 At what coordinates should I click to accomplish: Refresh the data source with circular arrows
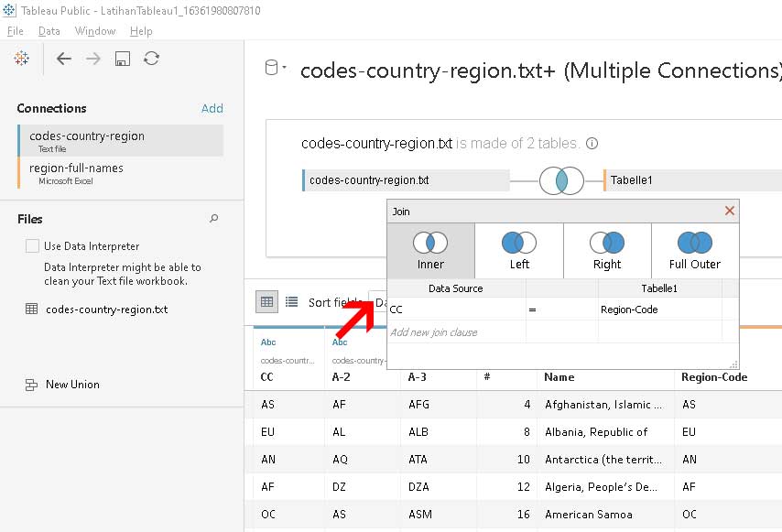151,59
